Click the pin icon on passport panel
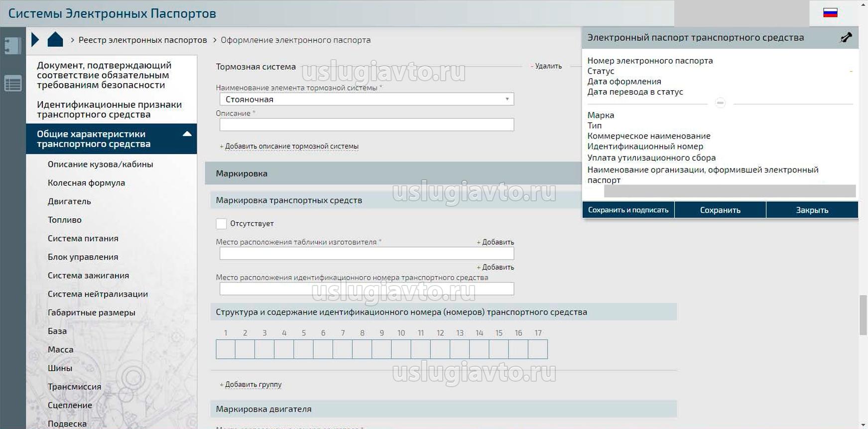The height and width of the screenshot is (429, 868). 846,37
